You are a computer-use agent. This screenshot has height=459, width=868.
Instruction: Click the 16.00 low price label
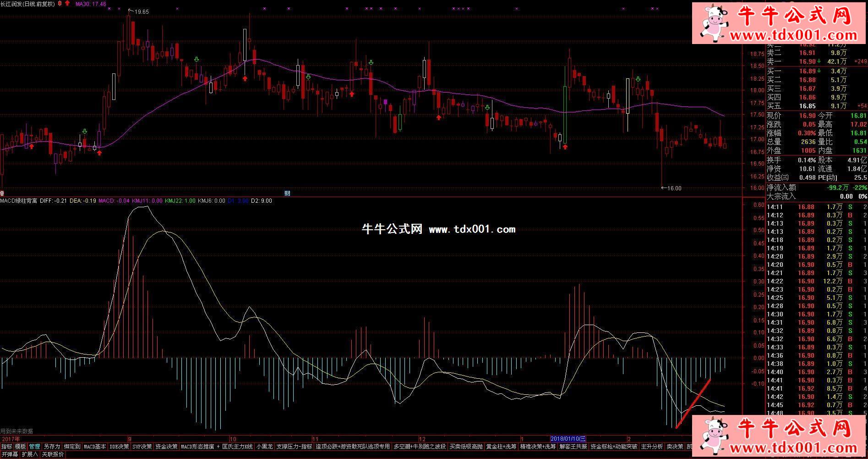click(674, 188)
